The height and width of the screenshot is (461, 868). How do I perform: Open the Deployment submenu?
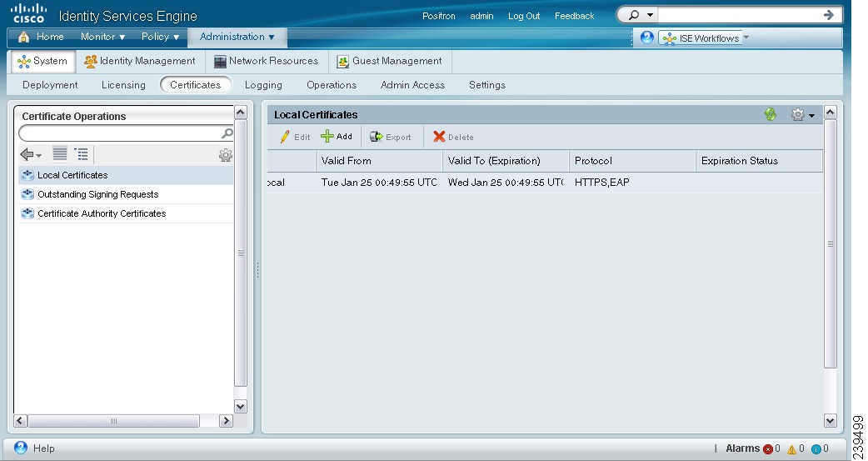coord(50,85)
